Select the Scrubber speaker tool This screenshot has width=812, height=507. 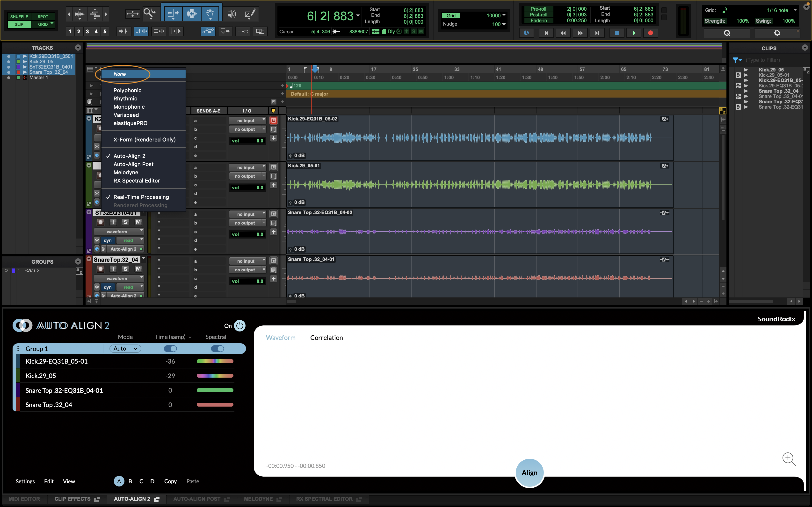(231, 14)
